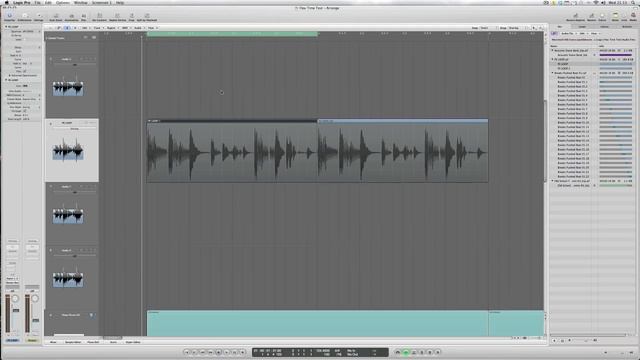Viewport: 640px width, 360px height.
Task: Open the Notes panel
Action: click(615, 17)
